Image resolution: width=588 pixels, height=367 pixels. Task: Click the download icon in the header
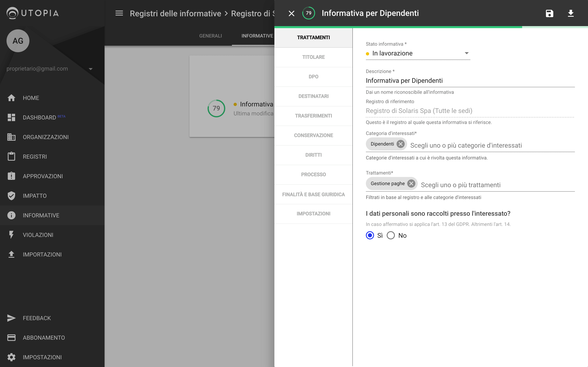click(570, 13)
